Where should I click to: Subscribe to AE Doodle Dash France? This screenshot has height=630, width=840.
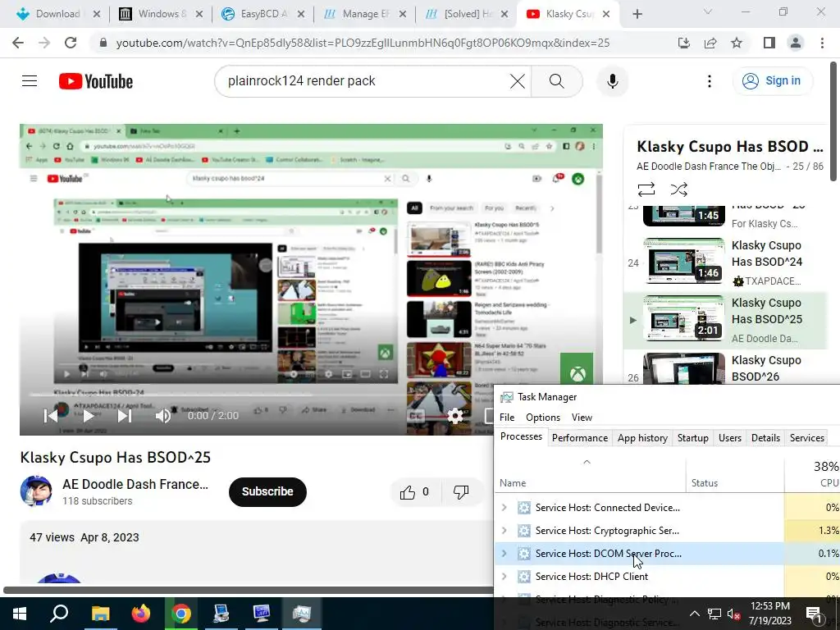(x=267, y=492)
